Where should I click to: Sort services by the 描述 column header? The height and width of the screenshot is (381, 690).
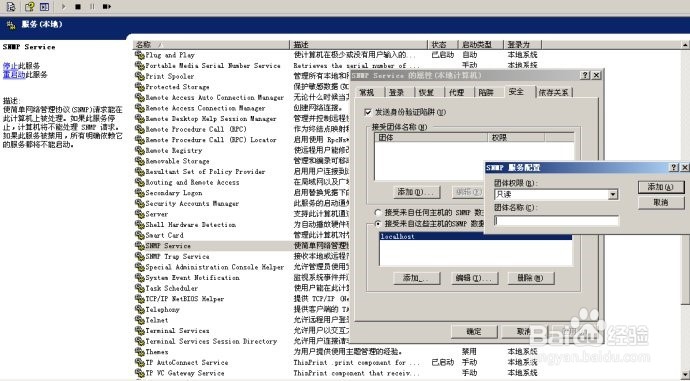point(359,44)
